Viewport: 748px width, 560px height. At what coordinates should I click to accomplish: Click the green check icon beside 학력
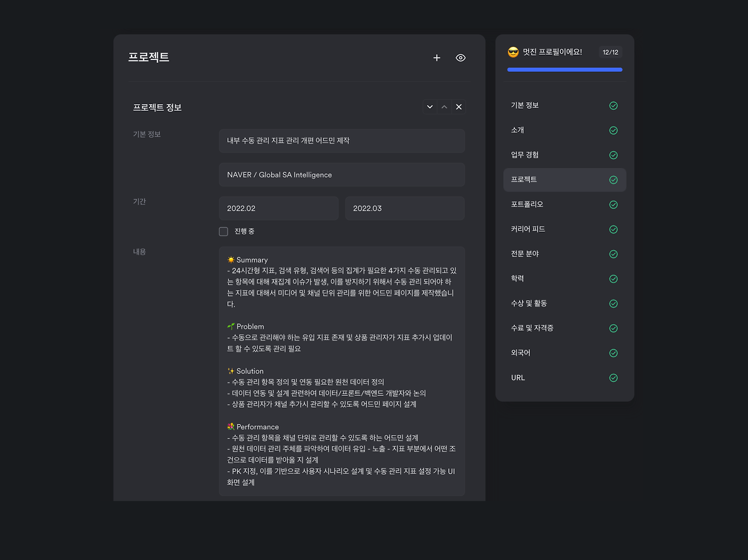click(x=614, y=279)
